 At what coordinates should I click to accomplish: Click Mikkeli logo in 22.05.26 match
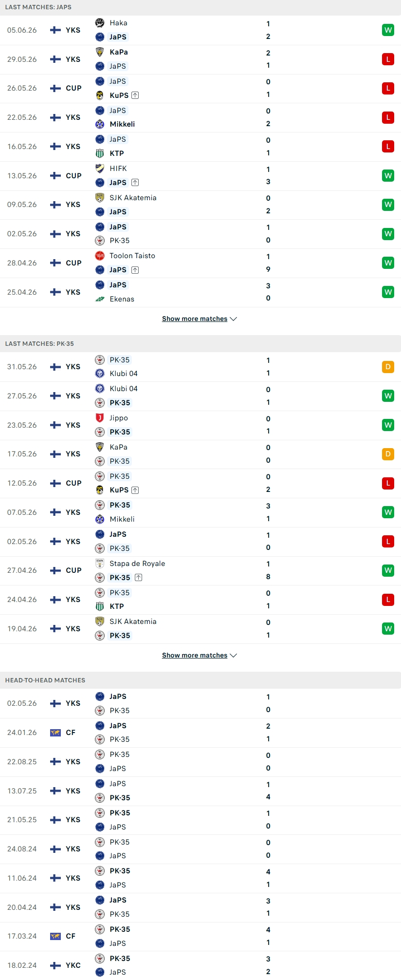tap(100, 124)
